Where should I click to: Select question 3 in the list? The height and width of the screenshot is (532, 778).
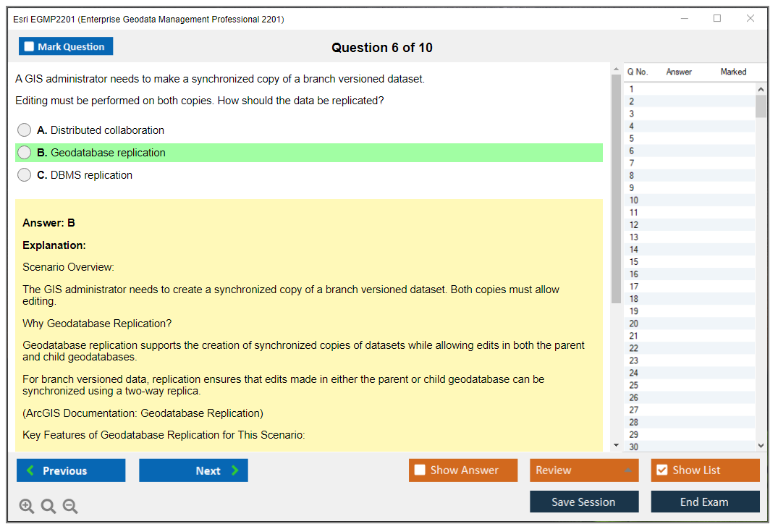(690, 114)
